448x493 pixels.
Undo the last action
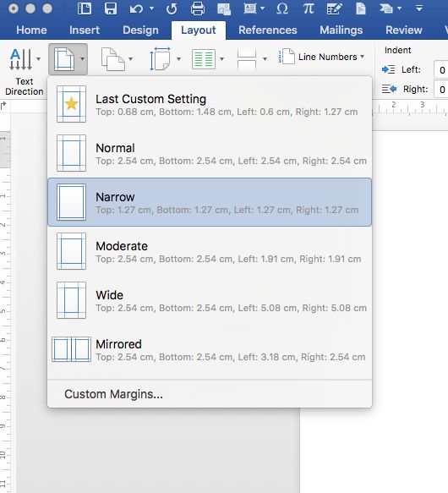pyautogui.click(x=136, y=8)
